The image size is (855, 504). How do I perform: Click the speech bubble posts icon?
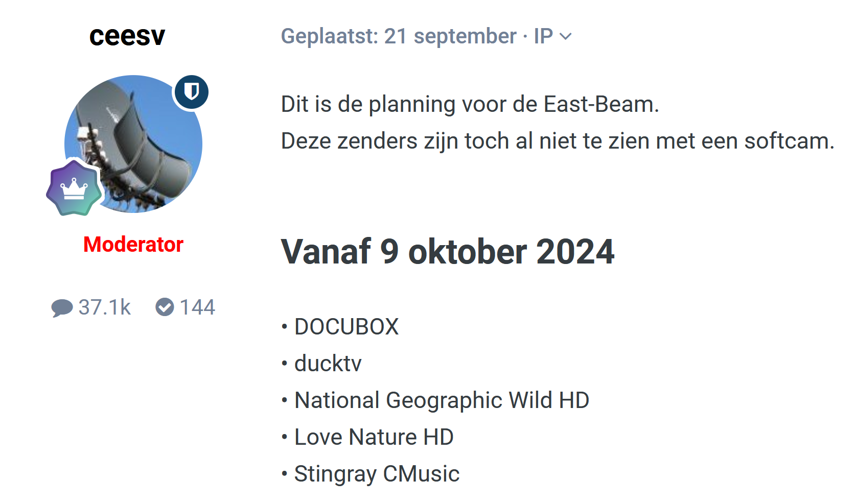click(x=62, y=308)
